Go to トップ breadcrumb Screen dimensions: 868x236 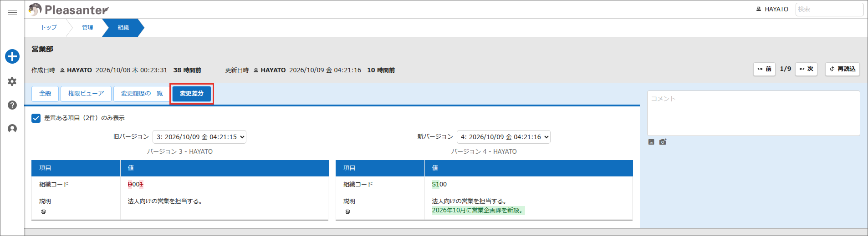49,28
